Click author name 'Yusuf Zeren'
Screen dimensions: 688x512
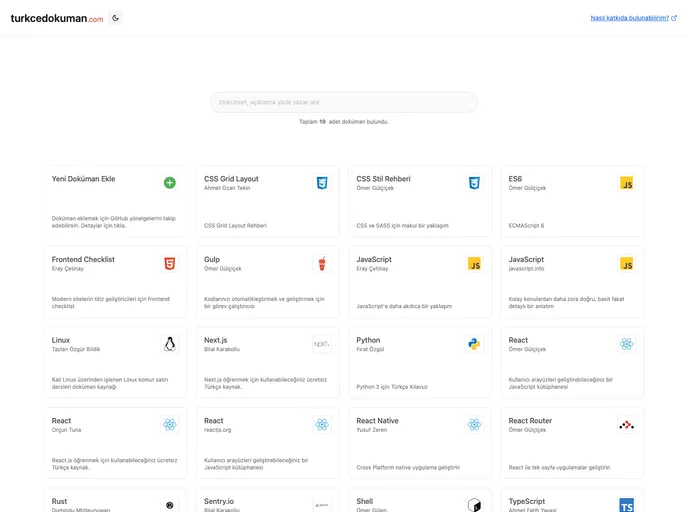pyautogui.click(x=372, y=430)
